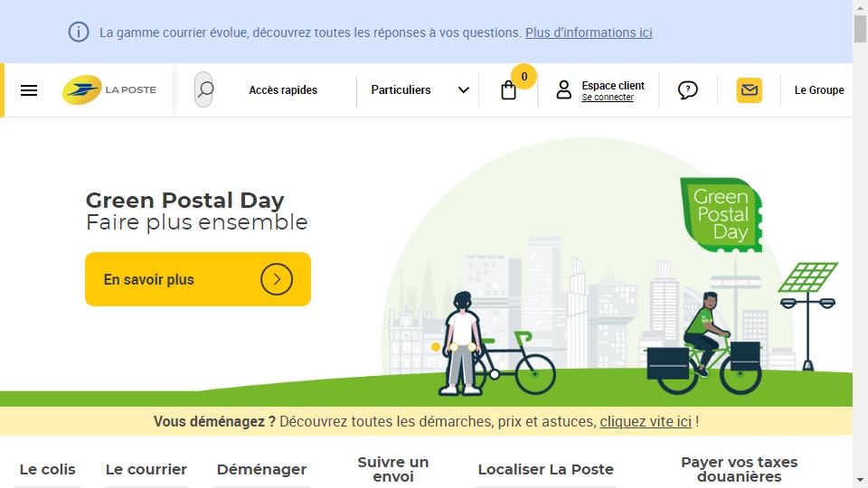868x488 pixels.
Task: Click the scrollbar up arrow
Action: click(x=860, y=6)
